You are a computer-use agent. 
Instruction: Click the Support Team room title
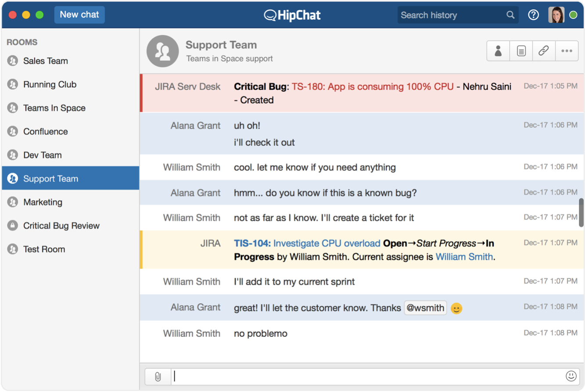(x=221, y=45)
